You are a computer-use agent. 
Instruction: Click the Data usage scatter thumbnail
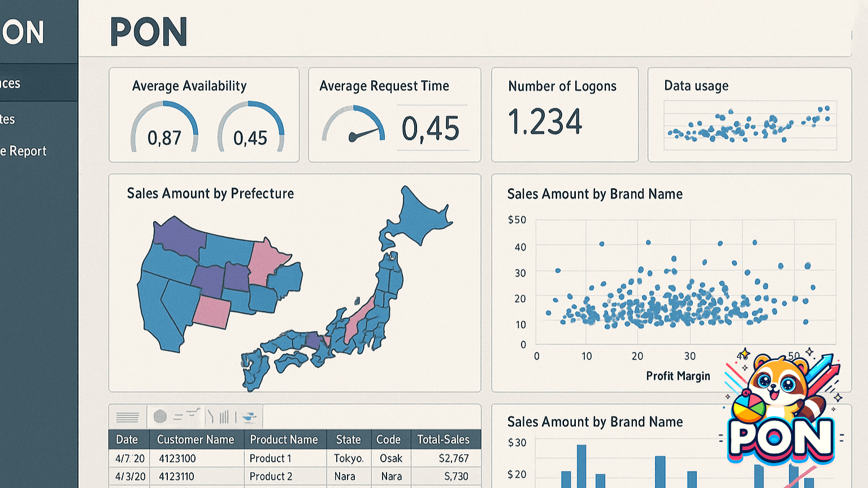[x=750, y=126]
